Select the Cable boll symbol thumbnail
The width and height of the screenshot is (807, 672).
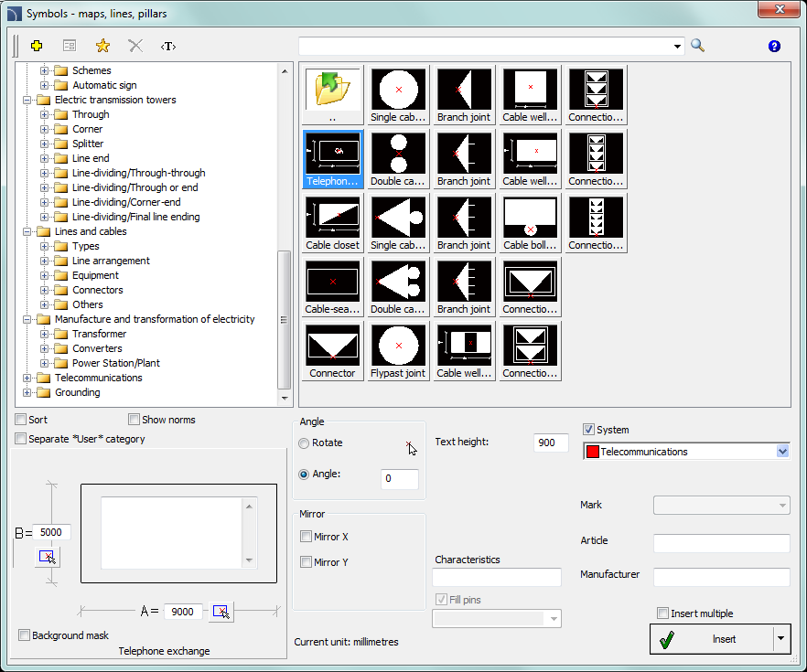tap(530, 222)
